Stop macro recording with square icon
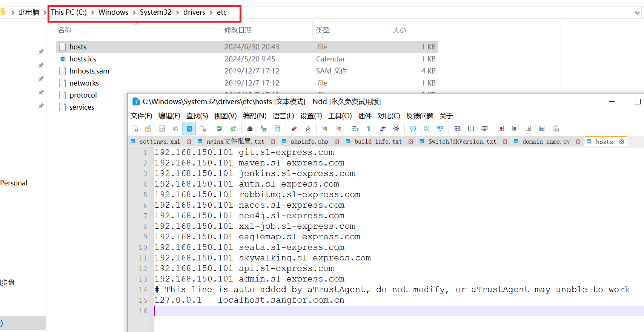644x332 pixels. [x=515, y=129]
